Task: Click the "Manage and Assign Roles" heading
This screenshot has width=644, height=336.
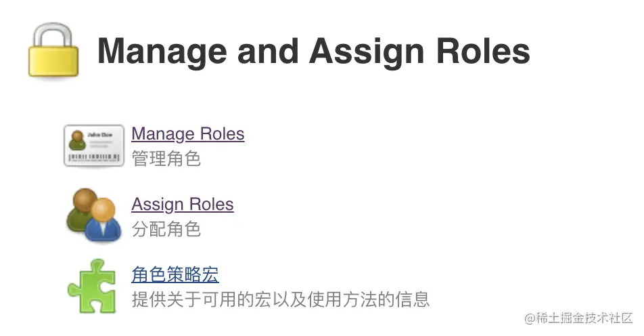Action: 313,52
